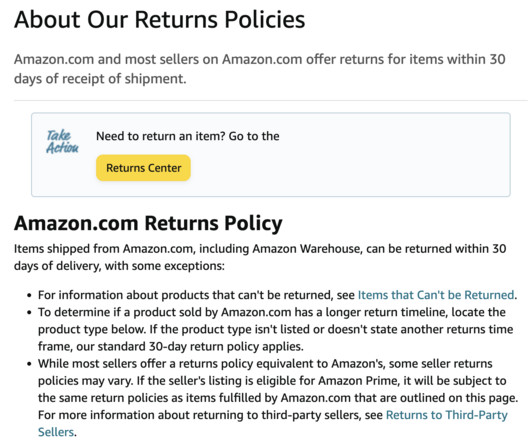The width and height of the screenshot is (530, 442).
Task: Follow the Returns to Third-Party link text
Action: (447, 415)
